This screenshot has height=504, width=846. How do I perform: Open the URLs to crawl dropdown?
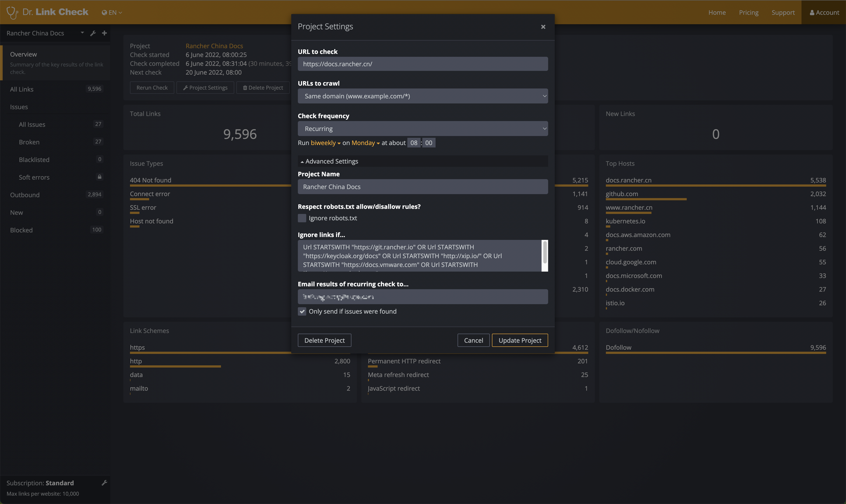point(423,96)
